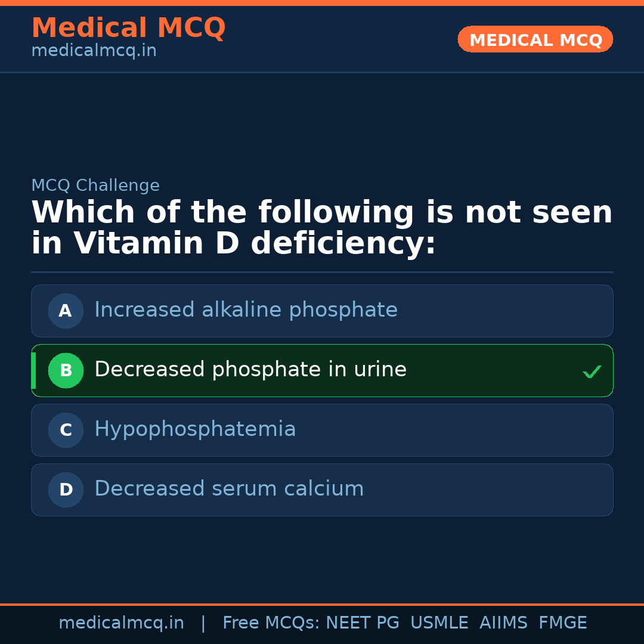Click the green B letter circle

point(66,370)
